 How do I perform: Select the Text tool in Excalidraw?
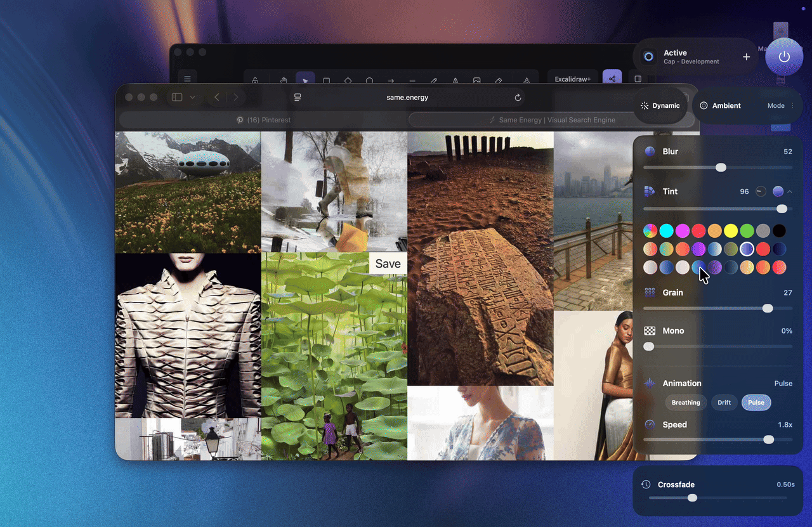[x=455, y=81]
